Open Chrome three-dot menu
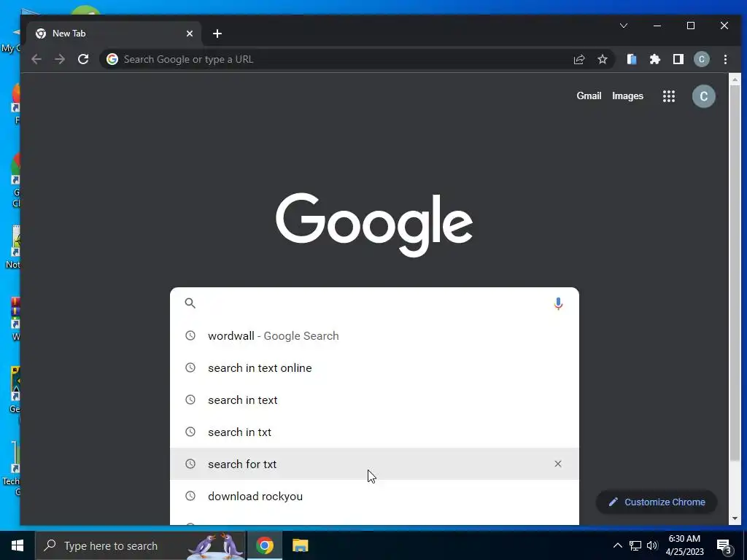747x560 pixels. 725,59
